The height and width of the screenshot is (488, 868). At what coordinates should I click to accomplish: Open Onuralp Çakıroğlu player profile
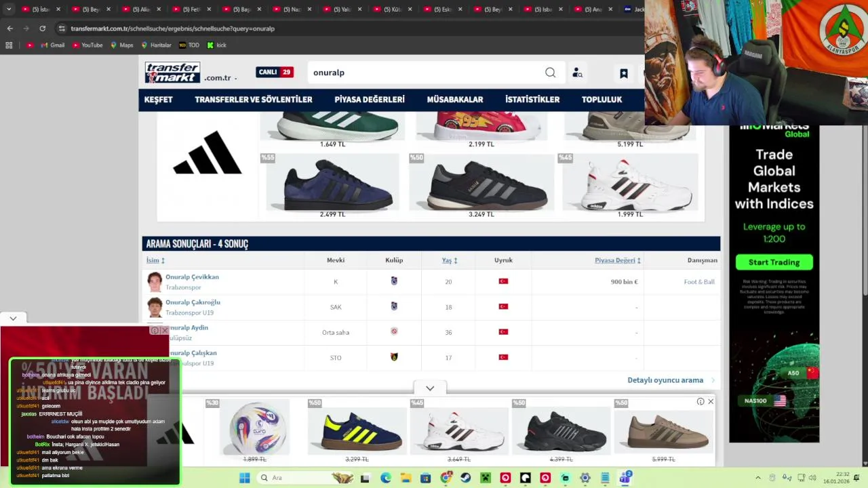click(193, 302)
